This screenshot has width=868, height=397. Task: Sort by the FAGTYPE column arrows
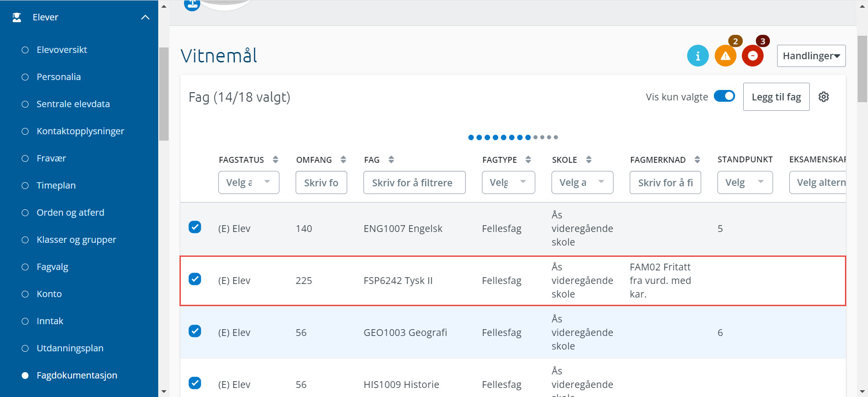click(528, 160)
